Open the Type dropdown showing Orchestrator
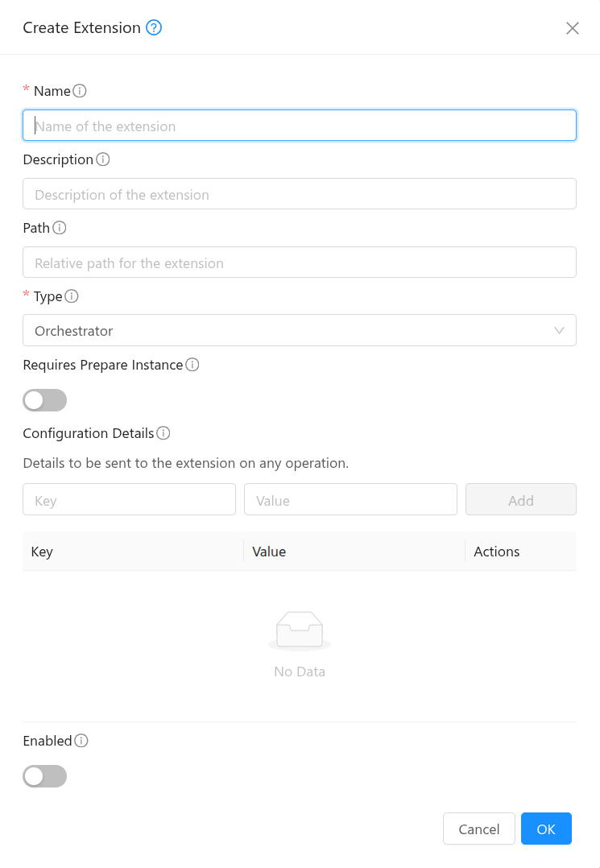 [300, 330]
